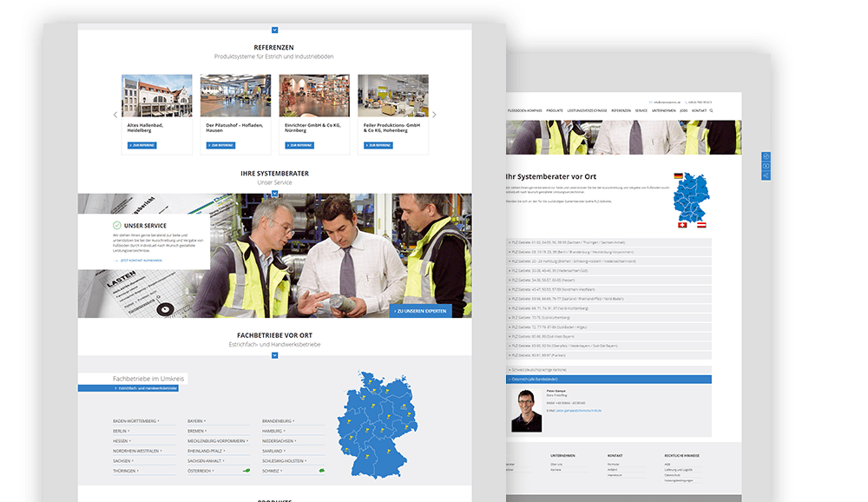The image size is (868, 502).
Task: Expand PLZ-Gebiete Oberpfalz / Niederbayern row
Action: tap(609, 347)
